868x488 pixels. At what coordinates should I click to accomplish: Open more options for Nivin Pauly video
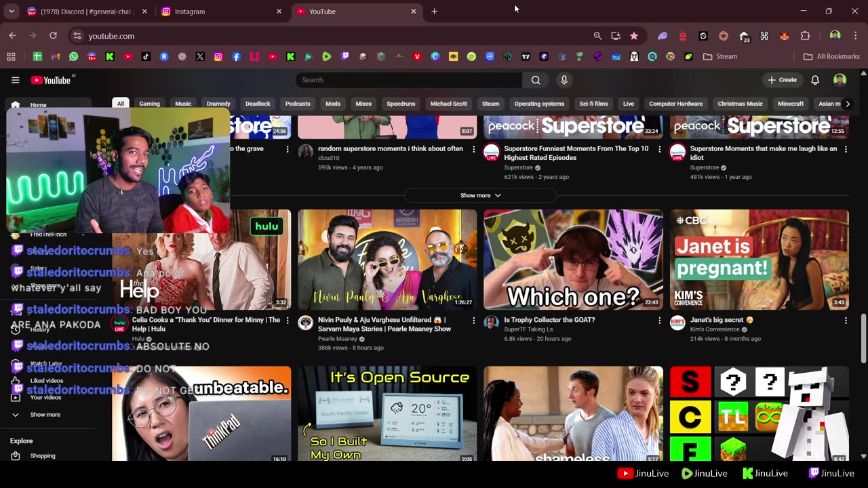tap(473, 321)
